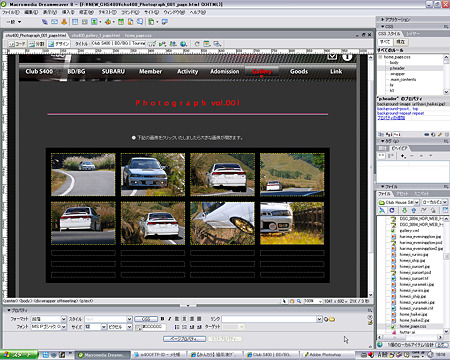Toggle Justify alignment in Properties panel
450x360 pixels.
[x=199, y=319]
